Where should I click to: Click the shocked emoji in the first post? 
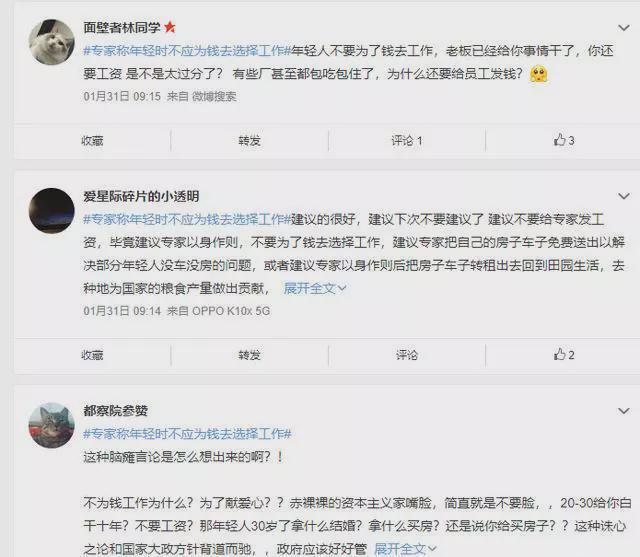(x=538, y=74)
